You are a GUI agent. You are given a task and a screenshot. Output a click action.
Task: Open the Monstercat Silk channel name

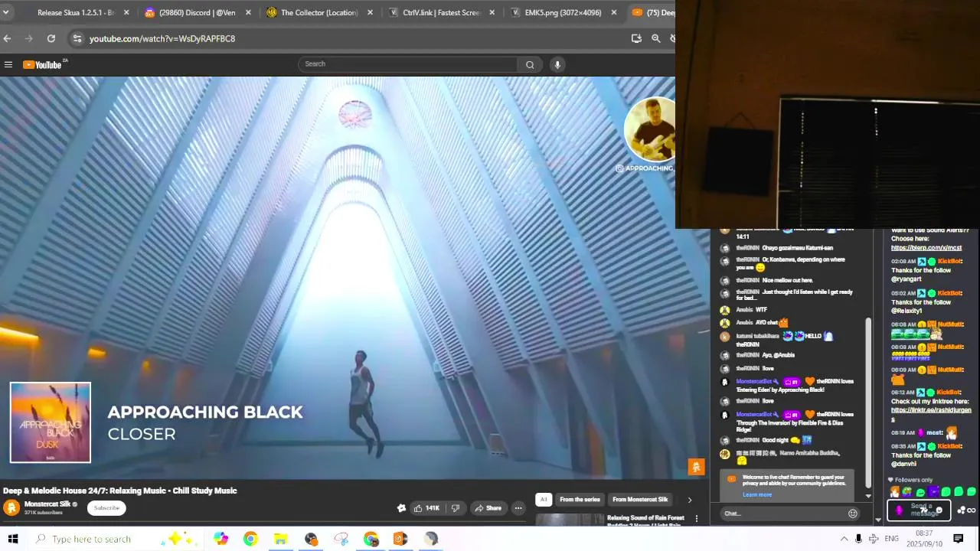[x=47, y=504]
